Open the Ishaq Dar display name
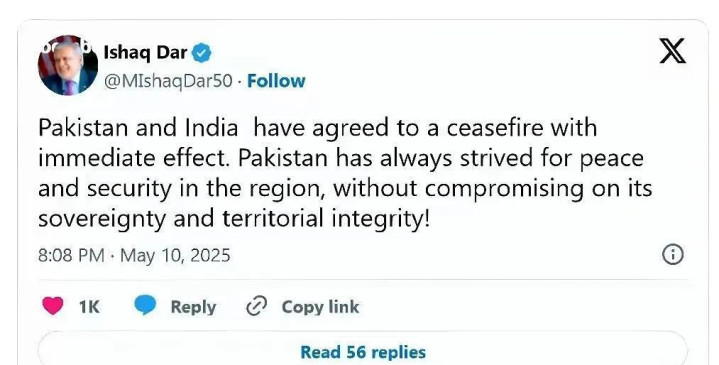 (x=145, y=53)
